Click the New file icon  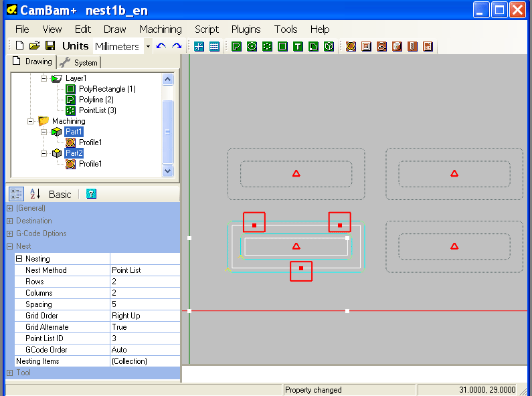[19, 46]
